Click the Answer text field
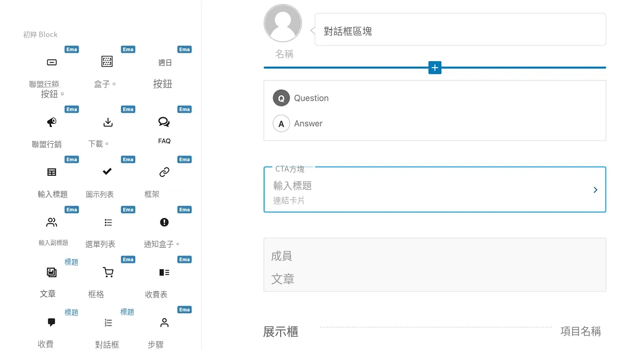This screenshot has height=362, width=644. 308,123
